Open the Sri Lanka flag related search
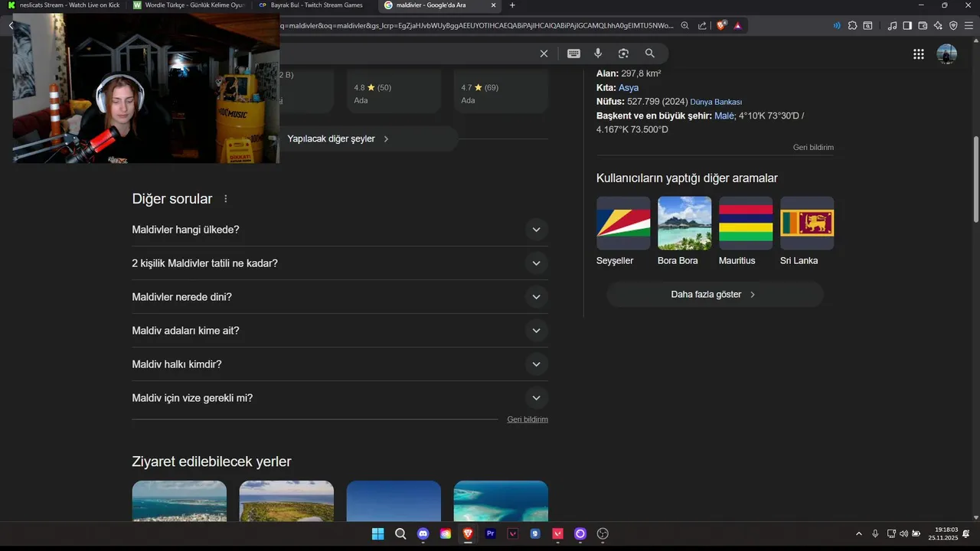 (x=807, y=223)
